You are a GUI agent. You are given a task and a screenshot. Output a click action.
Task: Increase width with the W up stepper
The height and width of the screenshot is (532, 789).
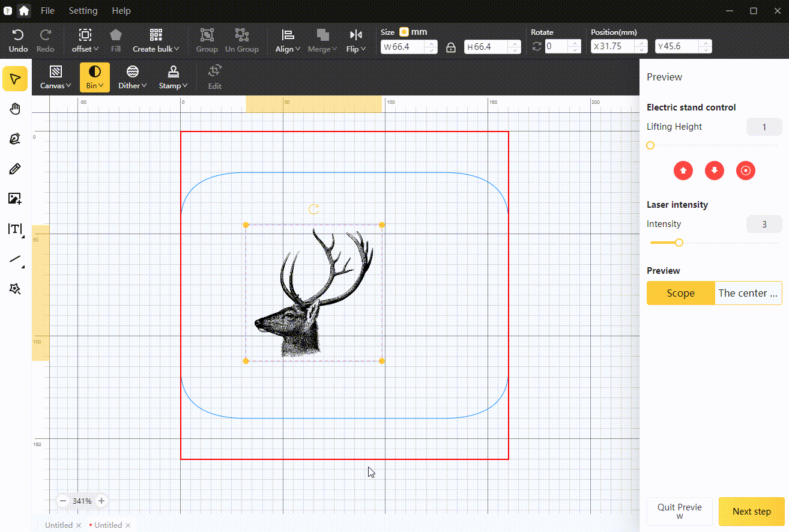click(x=431, y=43)
